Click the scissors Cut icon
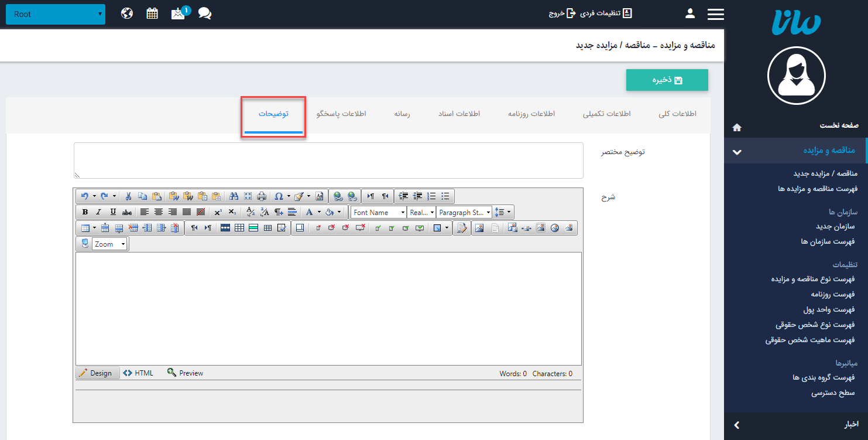Image resolution: width=868 pixels, height=440 pixels. (x=128, y=196)
